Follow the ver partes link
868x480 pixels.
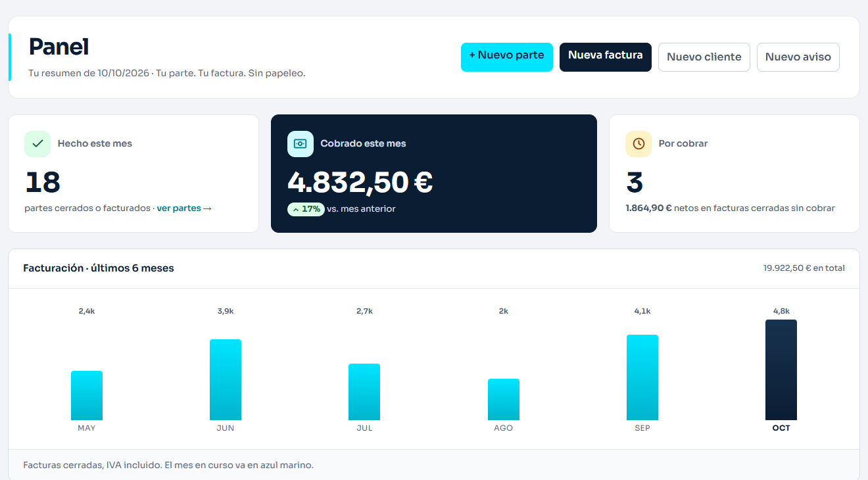point(179,208)
